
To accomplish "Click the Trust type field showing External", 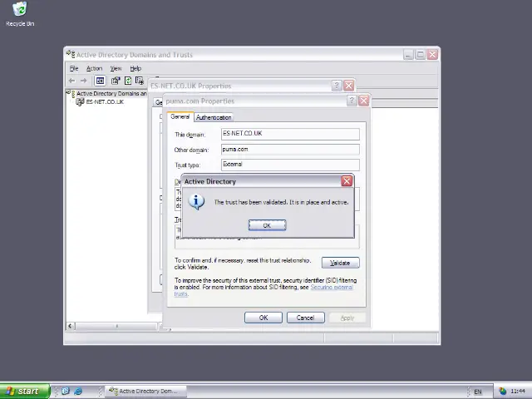I will pos(290,165).
